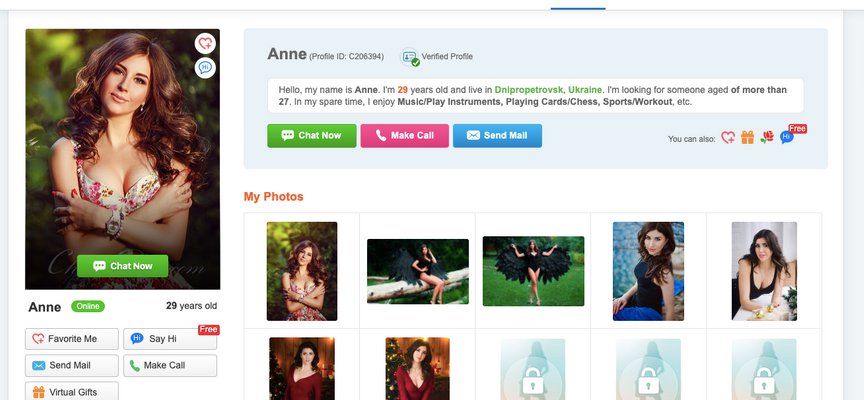The width and height of the screenshot is (864, 400).
Task: Click the sidebar Make Call button
Action: point(170,365)
